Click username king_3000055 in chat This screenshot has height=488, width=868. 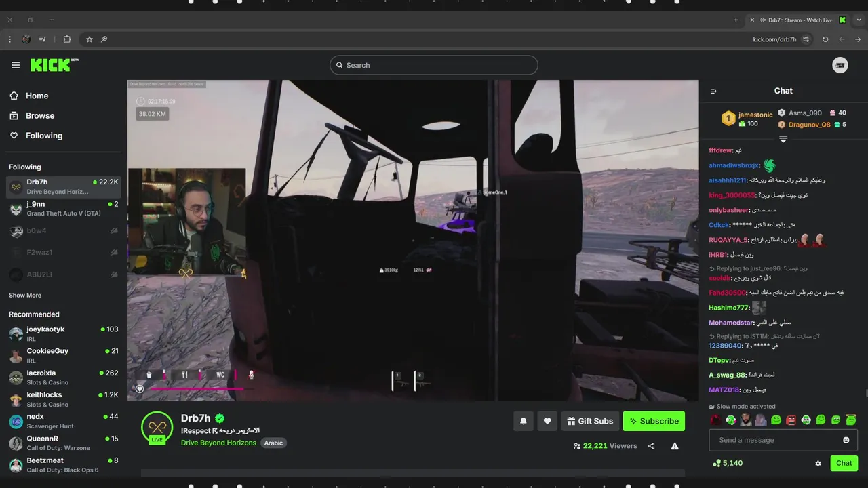pyautogui.click(x=731, y=195)
